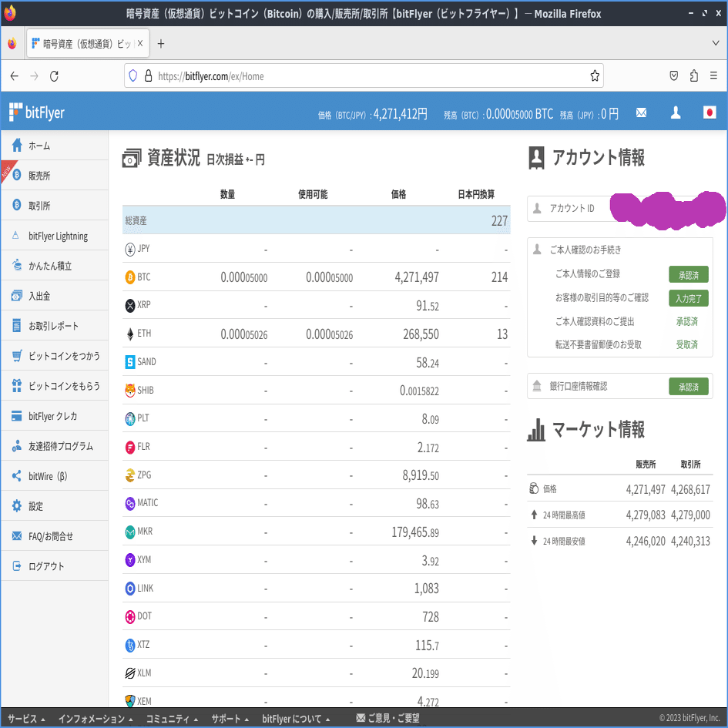Click the 価格 (BTC/JPY) header price 4,271,412円
Viewport: 728px width, 728px height.
coord(373,114)
